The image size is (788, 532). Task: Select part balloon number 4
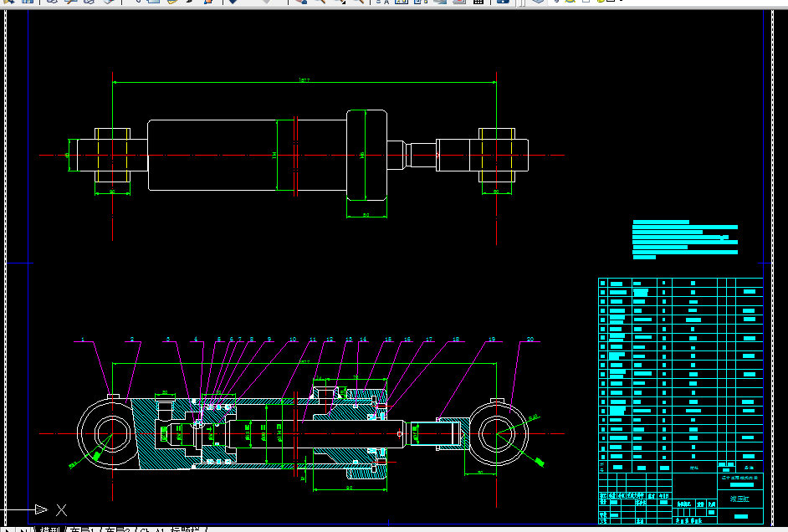point(196,340)
